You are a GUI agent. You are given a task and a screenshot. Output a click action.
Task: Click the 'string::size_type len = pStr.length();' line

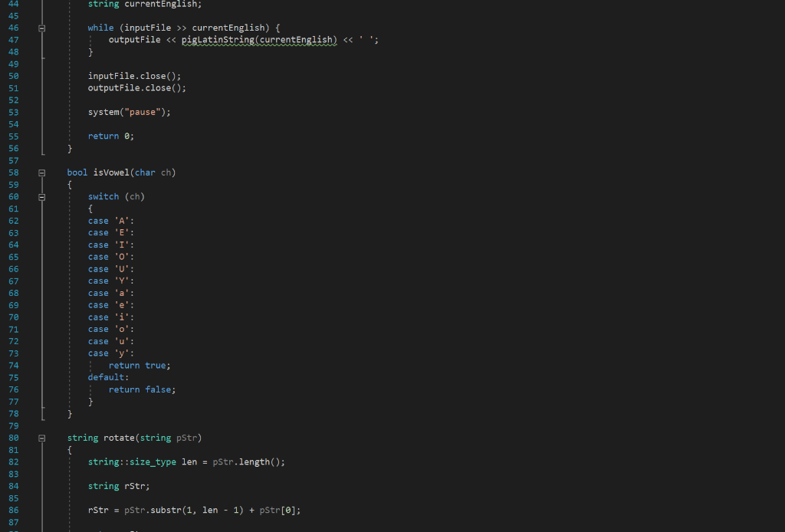pyautogui.click(x=186, y=462)
